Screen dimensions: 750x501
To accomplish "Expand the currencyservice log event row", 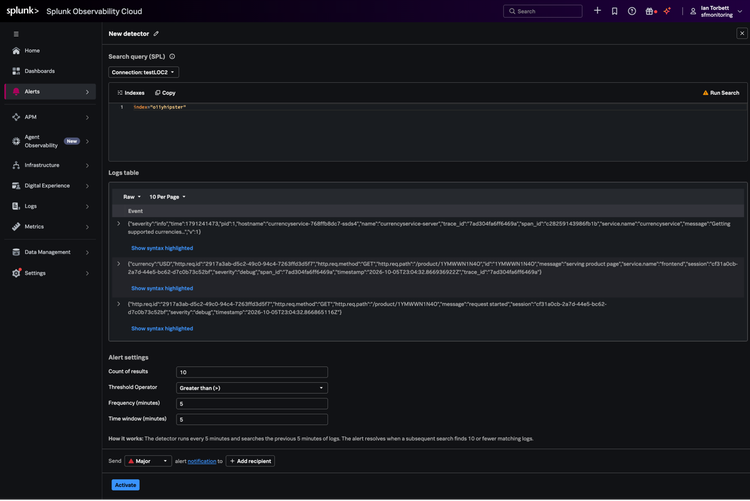I will (x=119, y=223).
